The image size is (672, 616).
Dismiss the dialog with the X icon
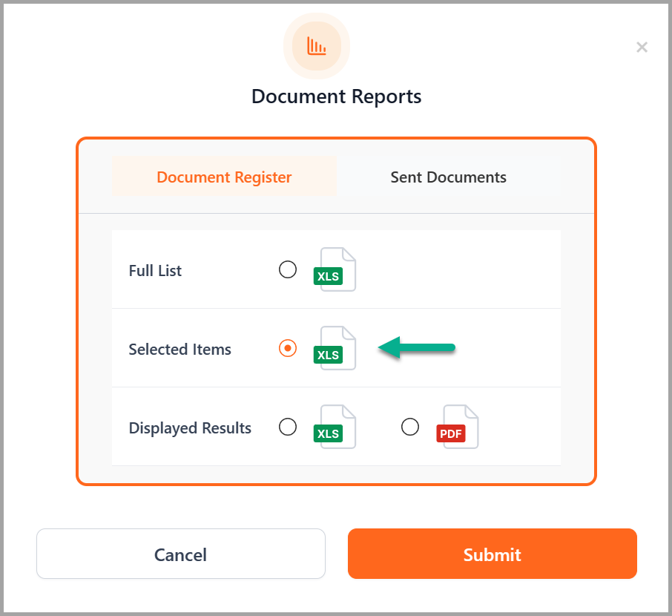coord(642,47)
